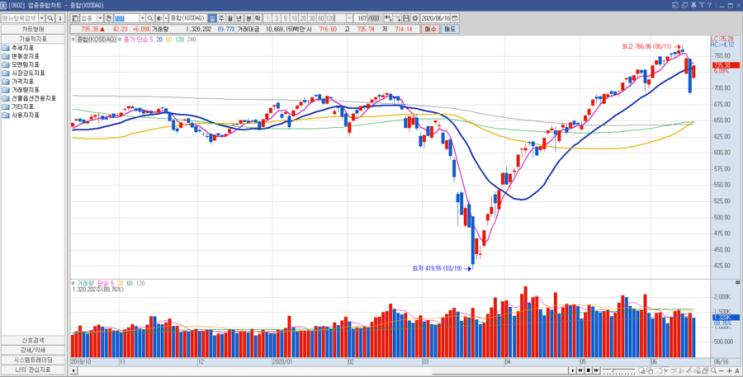Adjust the chart zoom slider at bottom
743x377 pixels.
pos(619,370)
